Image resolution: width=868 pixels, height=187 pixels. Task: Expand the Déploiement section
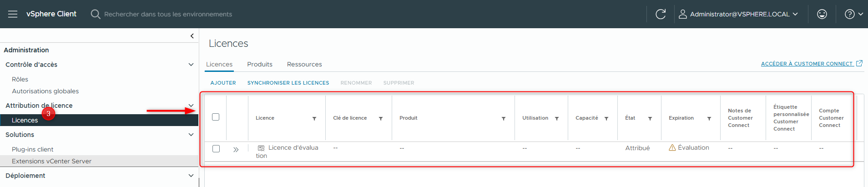point(191,176)
